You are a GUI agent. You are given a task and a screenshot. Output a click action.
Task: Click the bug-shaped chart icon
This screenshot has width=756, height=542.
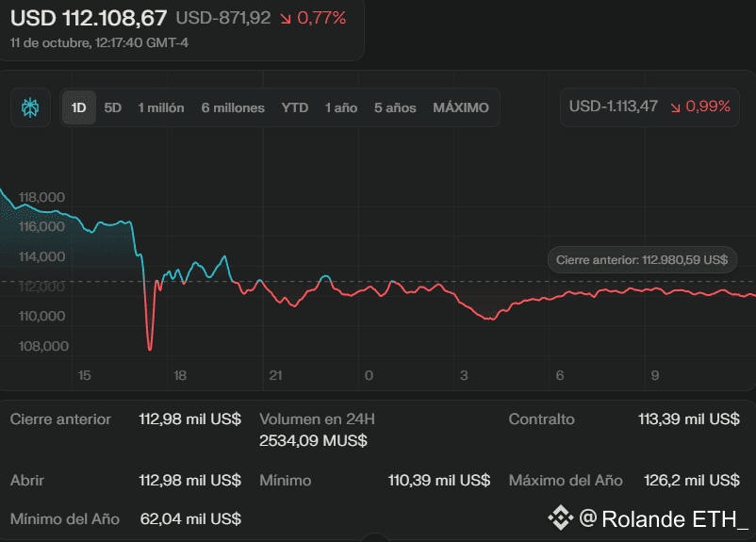pyautogui.click(x=29, y=107)
